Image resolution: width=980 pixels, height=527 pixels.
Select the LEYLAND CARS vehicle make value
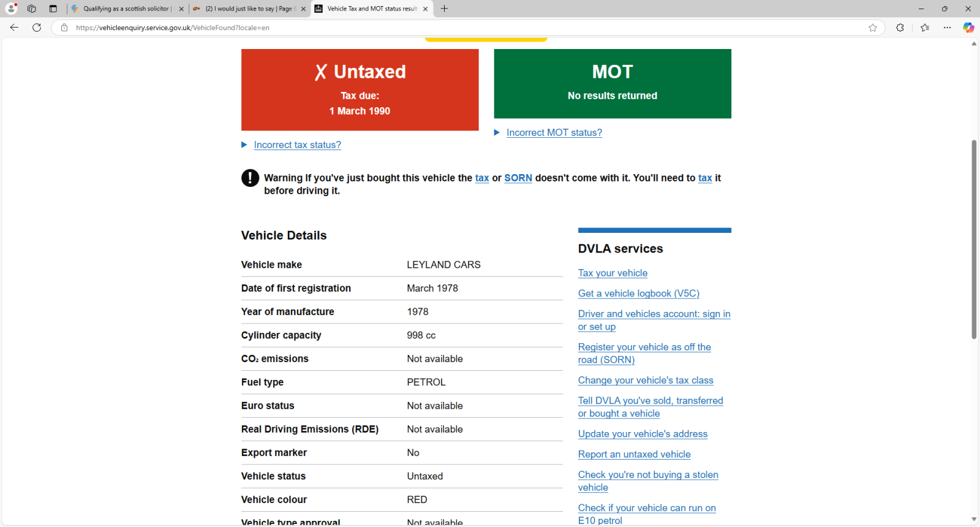(x=443, y=265)
